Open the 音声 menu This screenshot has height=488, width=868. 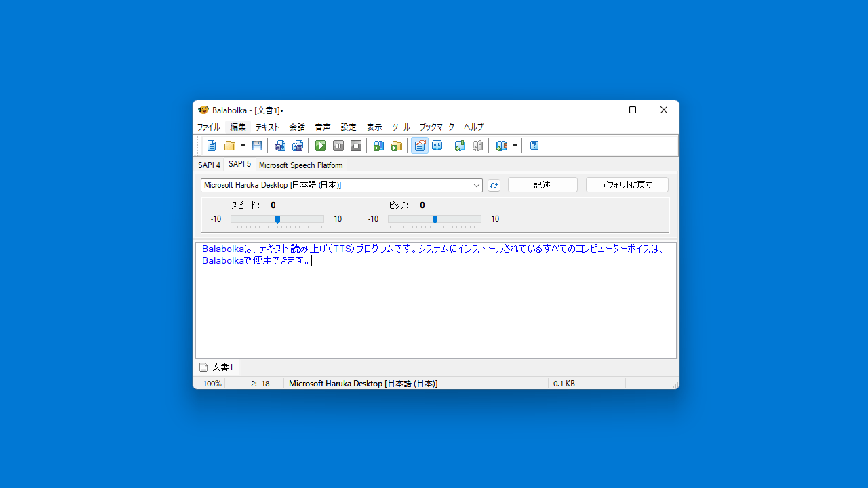(323, 127)
